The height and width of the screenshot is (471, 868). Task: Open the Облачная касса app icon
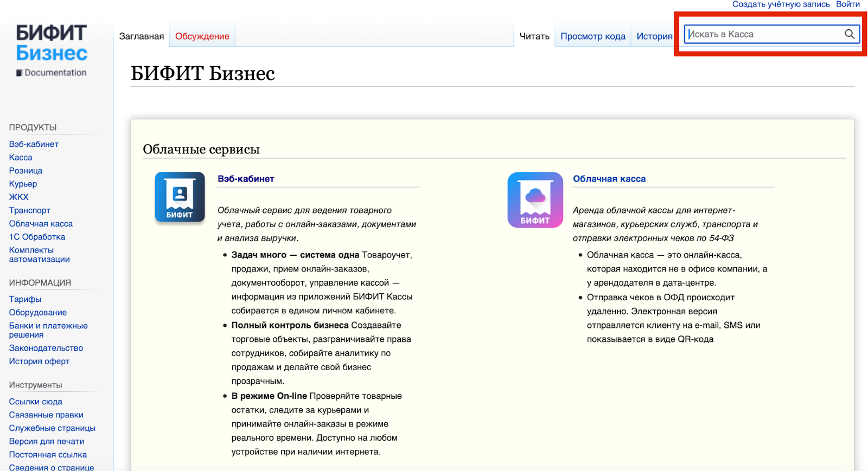pyautogui.click(x=535, y=199)
